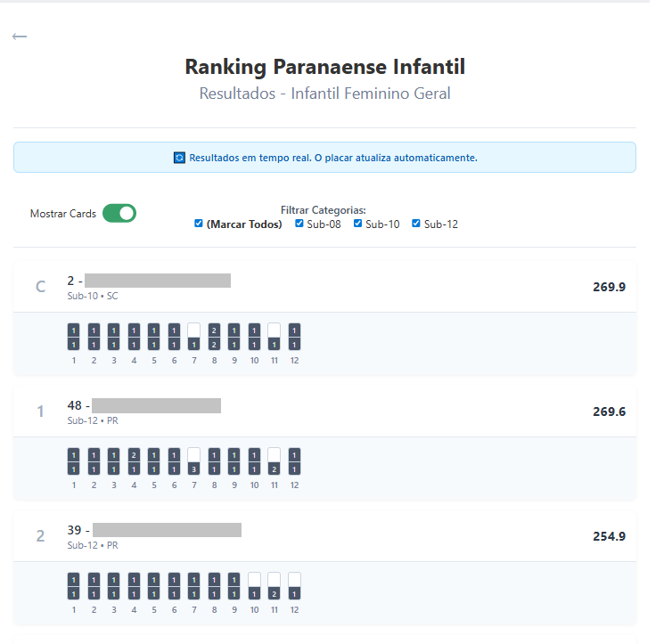
Task: Click the 254.9 total score
Action: coord(609,536)
